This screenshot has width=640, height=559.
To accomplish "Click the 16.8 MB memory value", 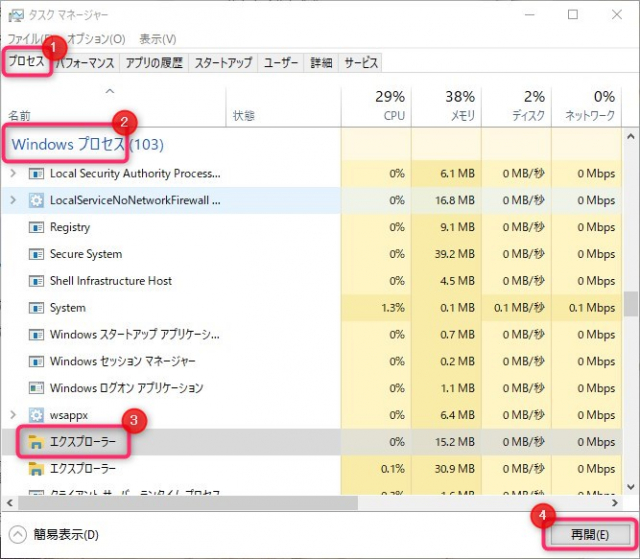I will (x=455, y=200).
